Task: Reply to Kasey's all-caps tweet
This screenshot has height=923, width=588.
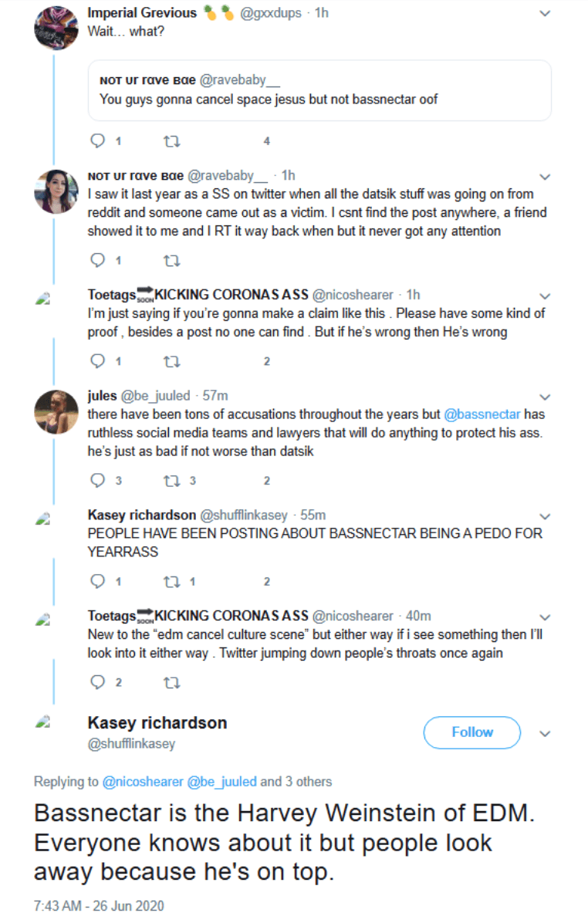Action: [97, 581]
